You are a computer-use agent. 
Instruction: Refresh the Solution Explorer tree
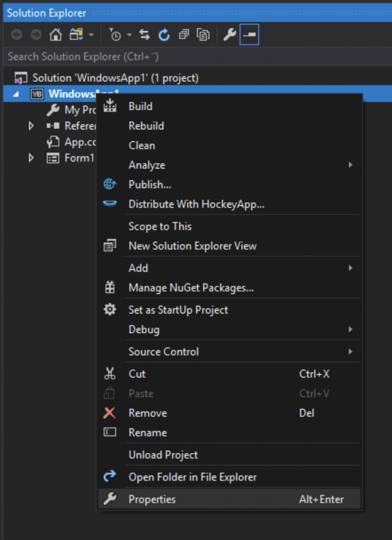coord(164,34)
